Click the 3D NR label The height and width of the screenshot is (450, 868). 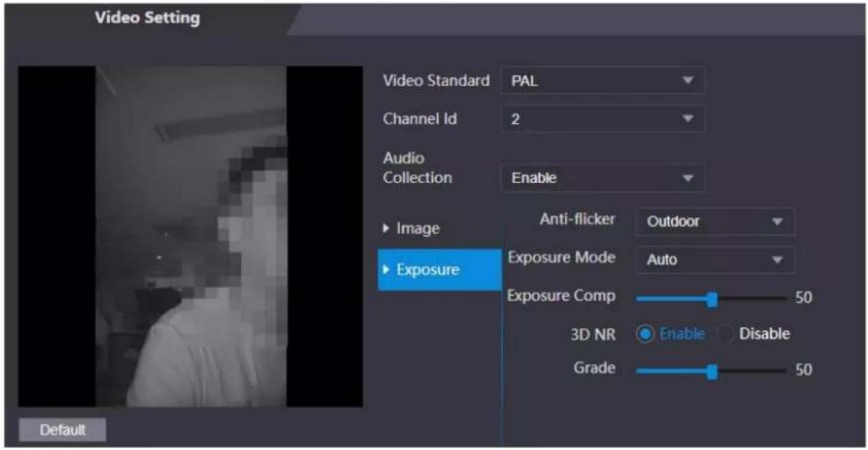(593, 335)
